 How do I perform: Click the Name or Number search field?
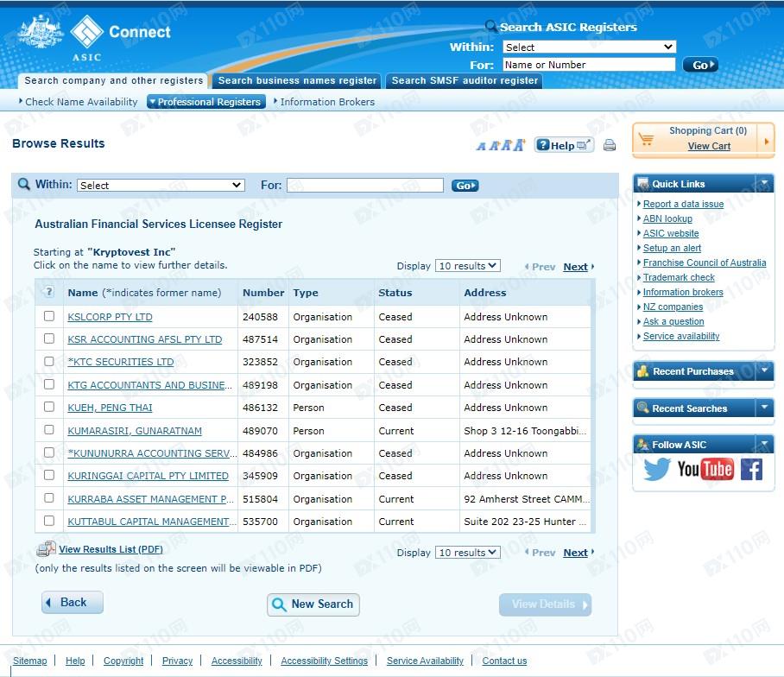point(588,65)
